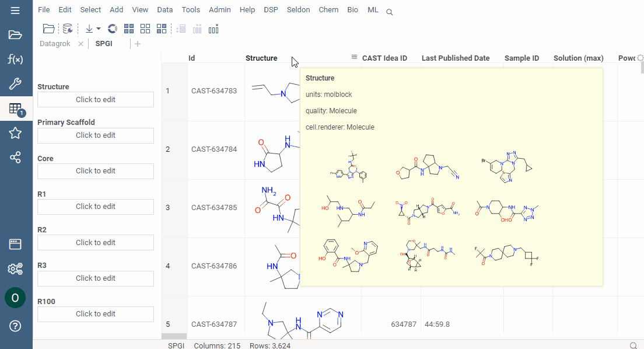Image resolution: width=644 pixels, height=349 pixels.
Task: Edit the Structure filter via Click to edit
Action: pyautogui.click(x=95, y=99)
